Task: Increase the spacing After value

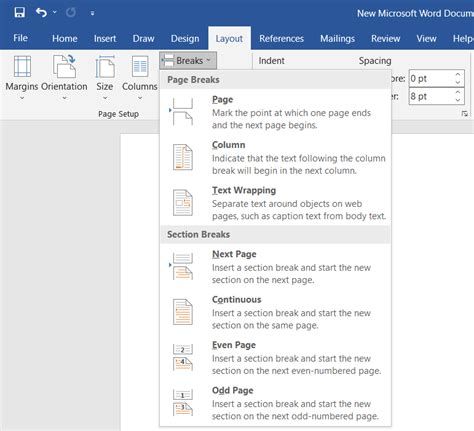Action: [458, 92]
